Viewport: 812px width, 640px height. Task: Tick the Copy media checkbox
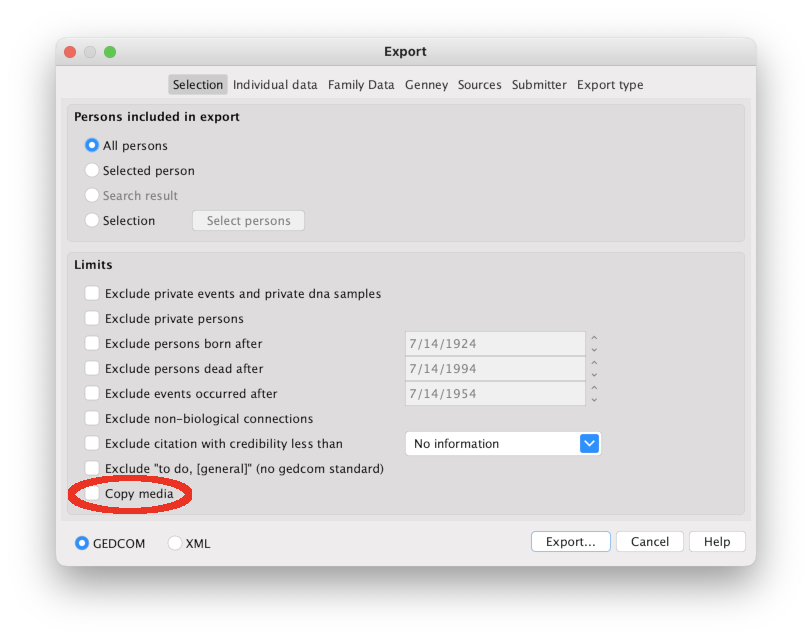click(93, 494)
